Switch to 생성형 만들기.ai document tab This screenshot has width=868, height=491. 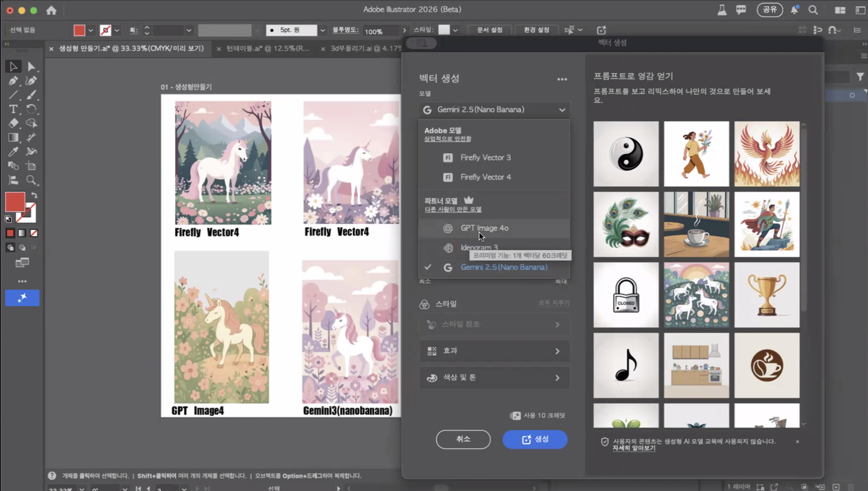(131, 48)
